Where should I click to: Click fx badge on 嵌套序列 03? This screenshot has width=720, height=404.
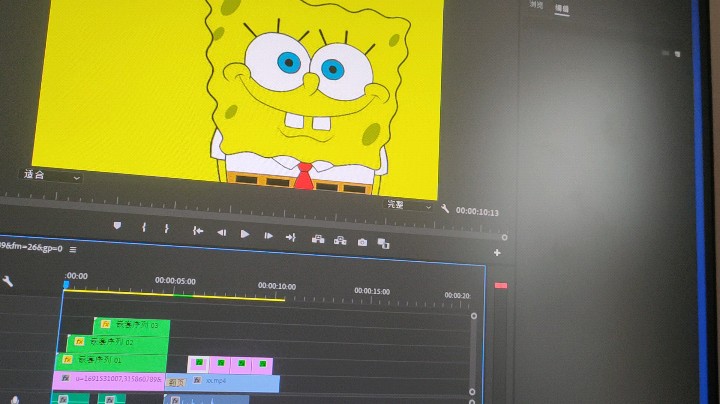(106, 324)
